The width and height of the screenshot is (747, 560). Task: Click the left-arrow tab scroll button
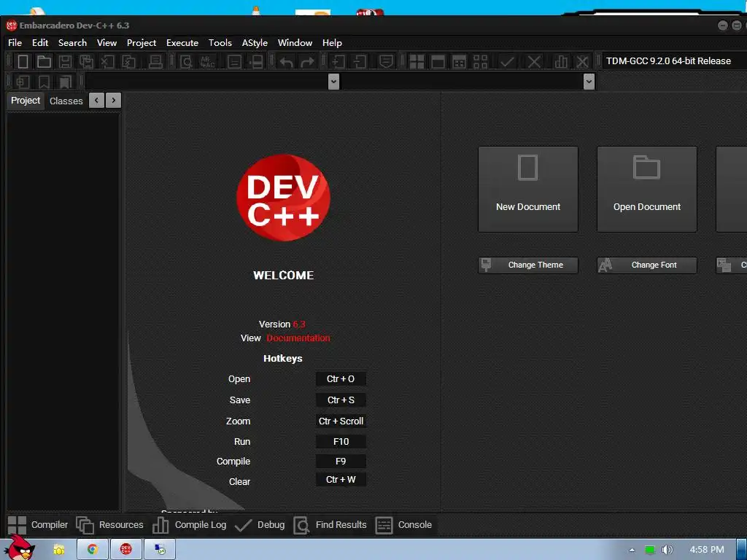(97, 101)
